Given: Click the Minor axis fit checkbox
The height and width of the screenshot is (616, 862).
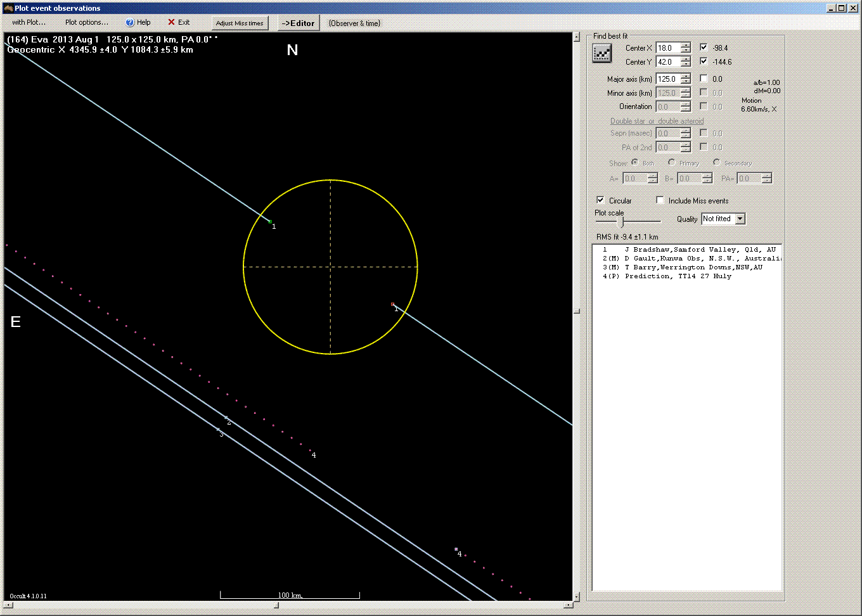Looking at the screenshot, I should click(704, 93).
